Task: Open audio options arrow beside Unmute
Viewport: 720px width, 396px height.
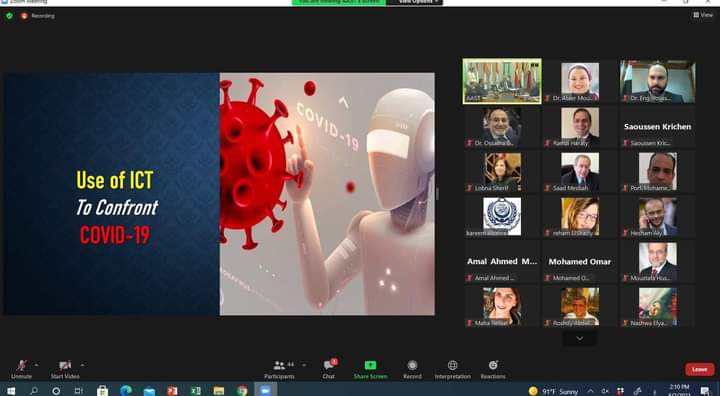Action: [x=36, y=365]
